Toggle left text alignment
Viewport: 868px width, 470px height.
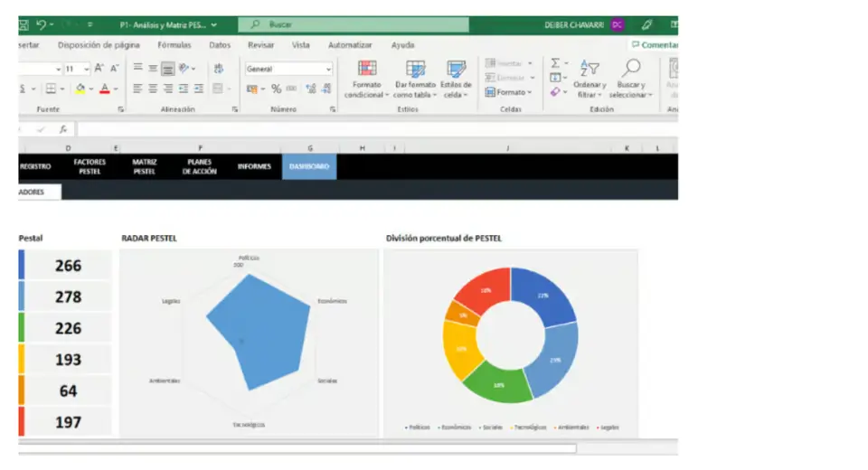(137, 89)
